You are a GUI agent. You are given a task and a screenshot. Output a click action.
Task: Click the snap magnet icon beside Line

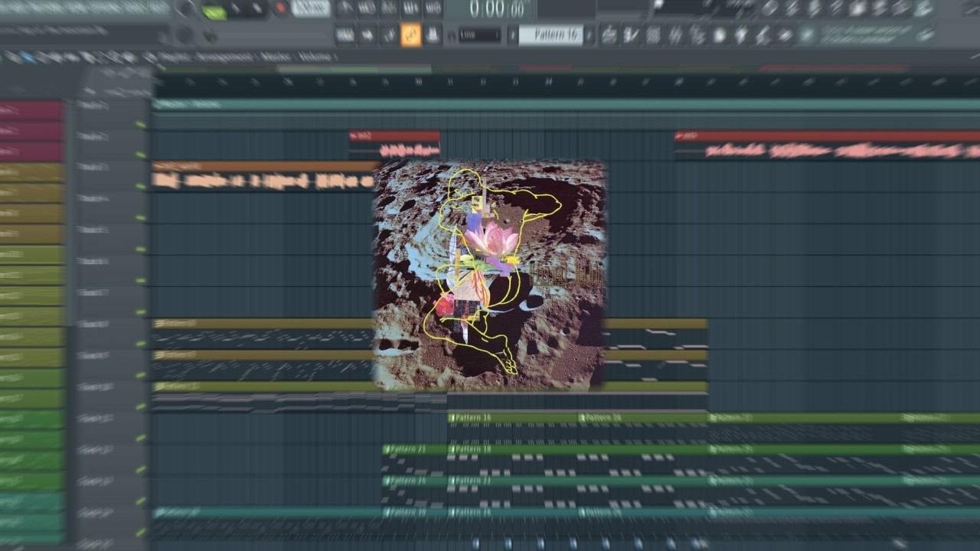pyautogui.click(x=451, y=35)
